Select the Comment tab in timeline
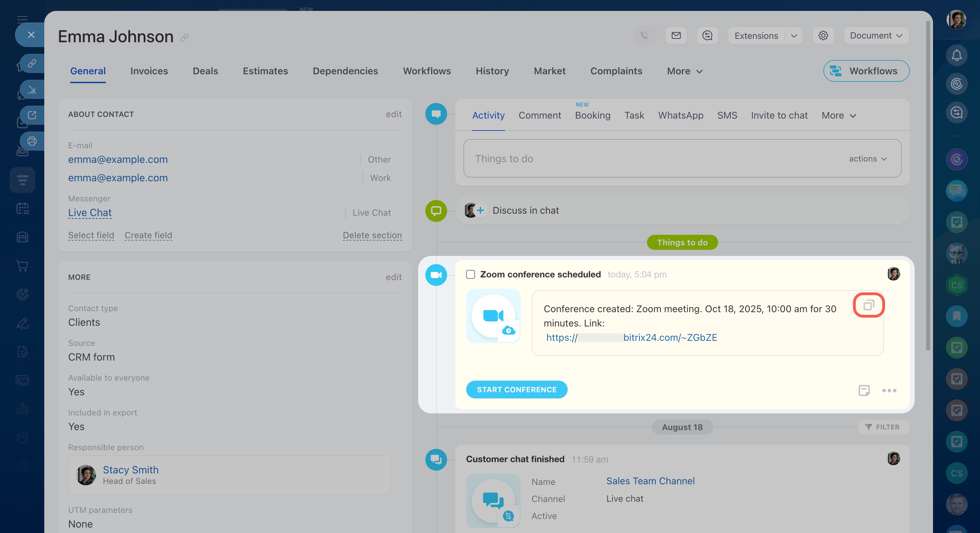Image resolution: width=980 pixels, height=533 pixels. tap(539, 115)
